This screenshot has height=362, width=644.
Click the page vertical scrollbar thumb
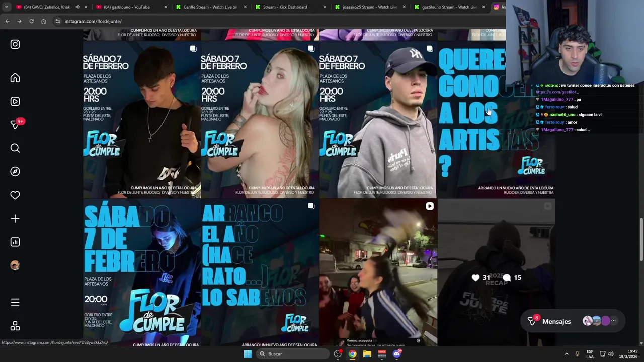click(x=641, y=239)
